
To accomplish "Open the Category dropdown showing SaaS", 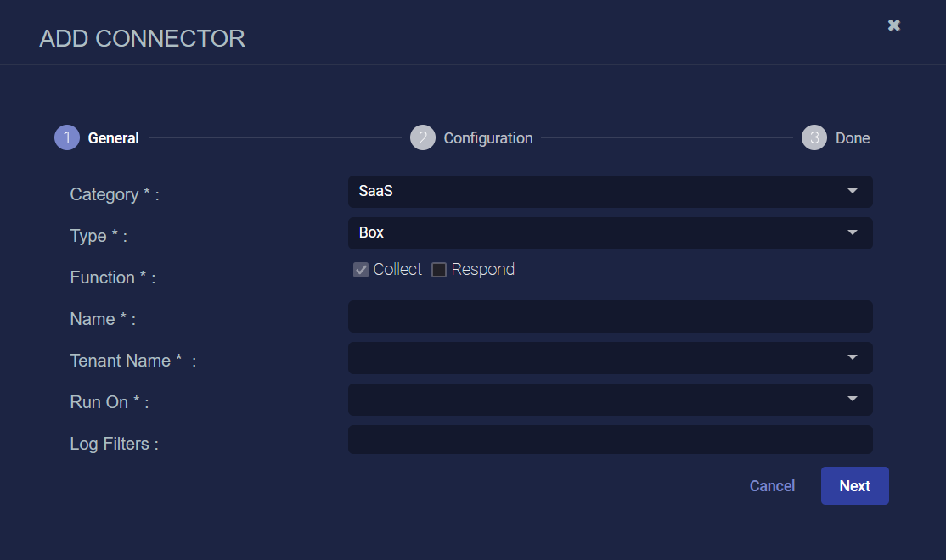I will 610,192.
